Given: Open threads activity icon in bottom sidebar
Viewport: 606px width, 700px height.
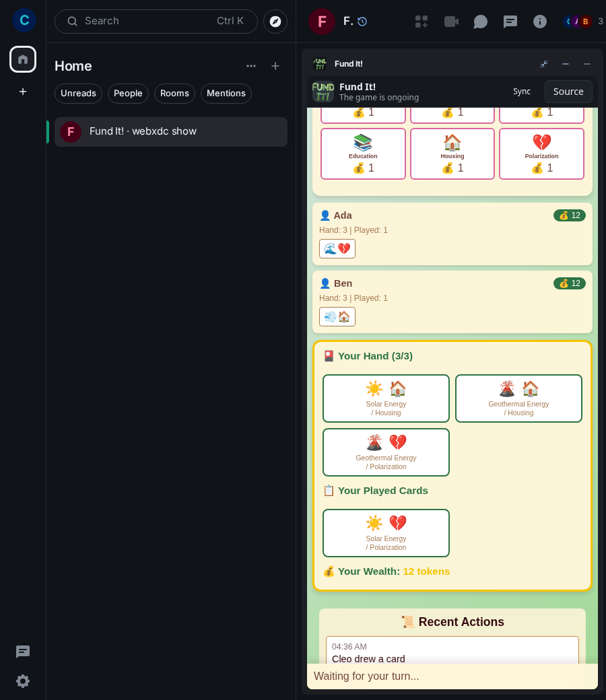Looking at the screenshot, I should click(23, 652).
